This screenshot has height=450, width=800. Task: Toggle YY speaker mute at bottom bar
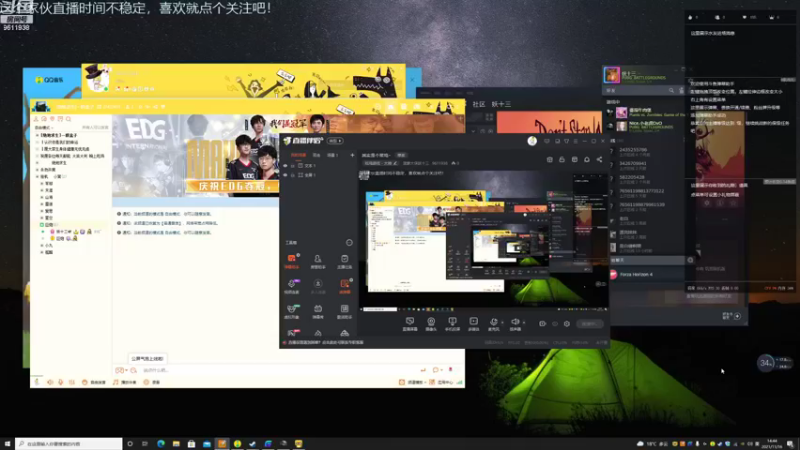(x=50, y=382)
